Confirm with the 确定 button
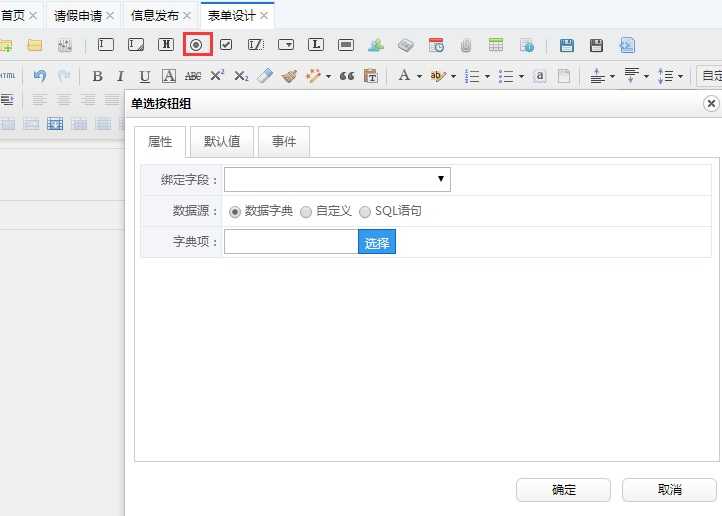Screen dimensions: 722x516 564,489
